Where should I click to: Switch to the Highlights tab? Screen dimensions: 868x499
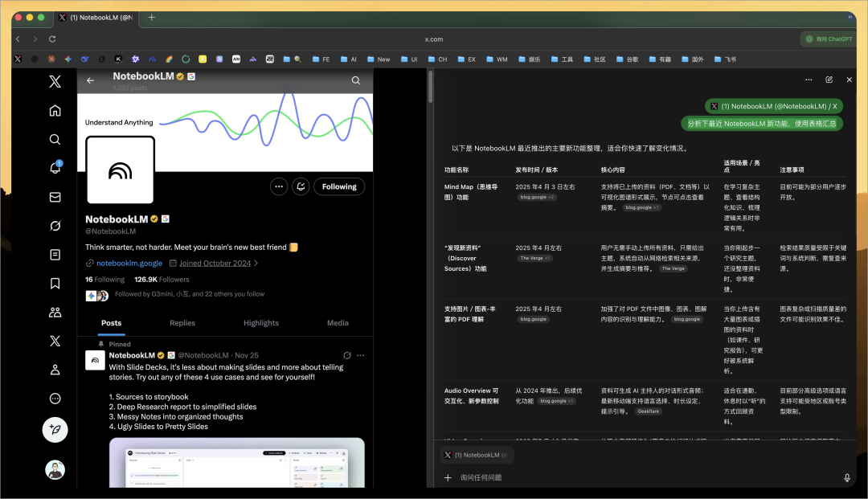pyautogui.click(x=261, y=323)
